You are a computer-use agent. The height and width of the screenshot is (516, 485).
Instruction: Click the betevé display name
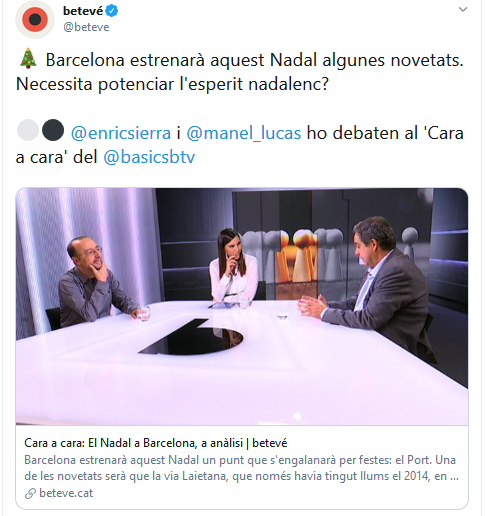[x=83, y=11]
